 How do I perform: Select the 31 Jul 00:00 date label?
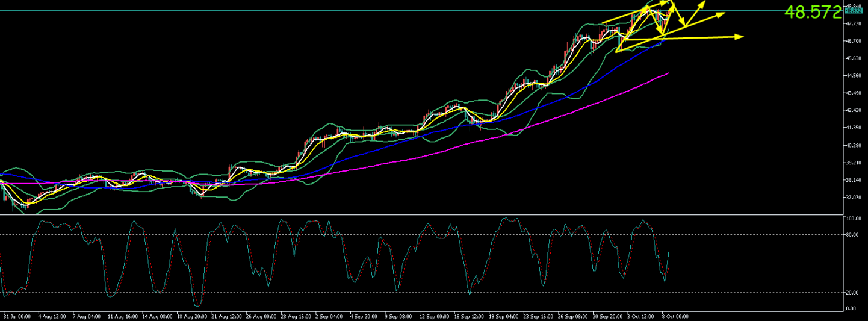(17, 316)
